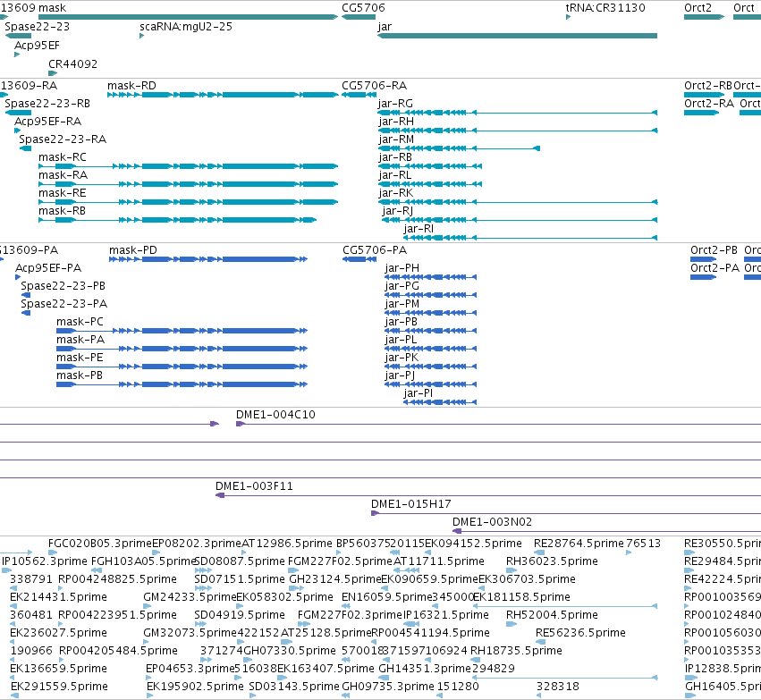Click the CG5706-PA protein feature
The width and height of the screenshot is (761, 700).
(x=359, y=259)
